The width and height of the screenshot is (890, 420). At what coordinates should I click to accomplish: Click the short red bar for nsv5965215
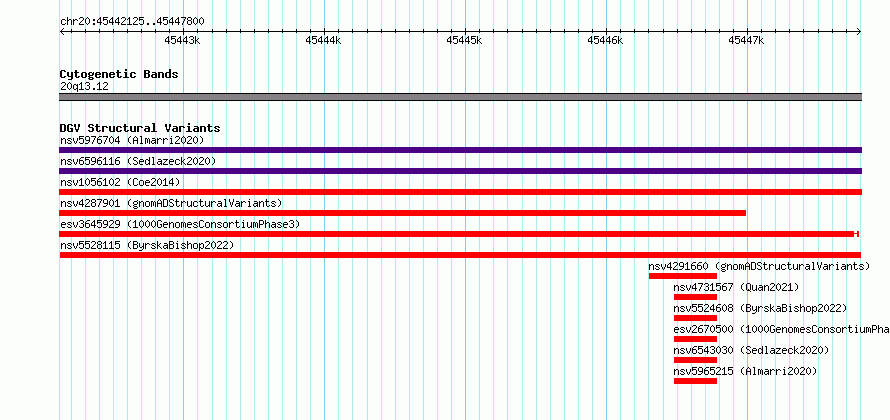coord(695,381)
